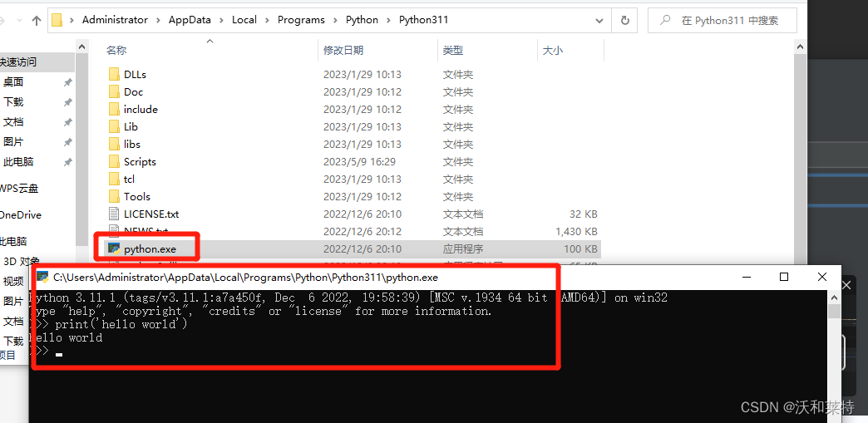Click the 32 KB size of LICENSE.txt
The width and height of the screenshot is (868, 423).
(x=584, y=214)
